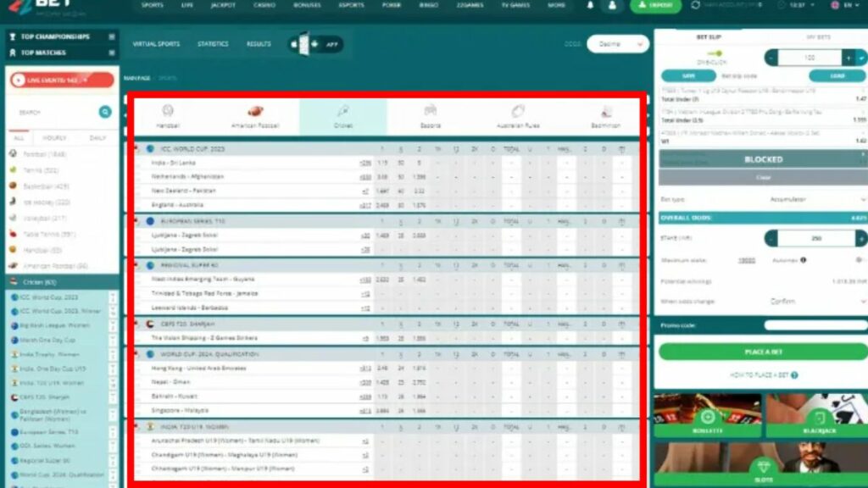This screenshot has width=868, height=488.
Task: Select the Badminton sport icon tab
Action: 605,117
